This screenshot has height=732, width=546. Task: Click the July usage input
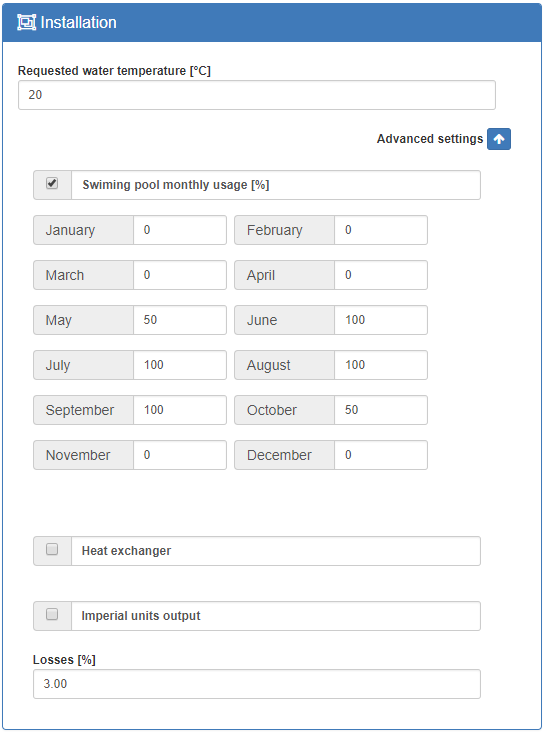click(180, 365)
